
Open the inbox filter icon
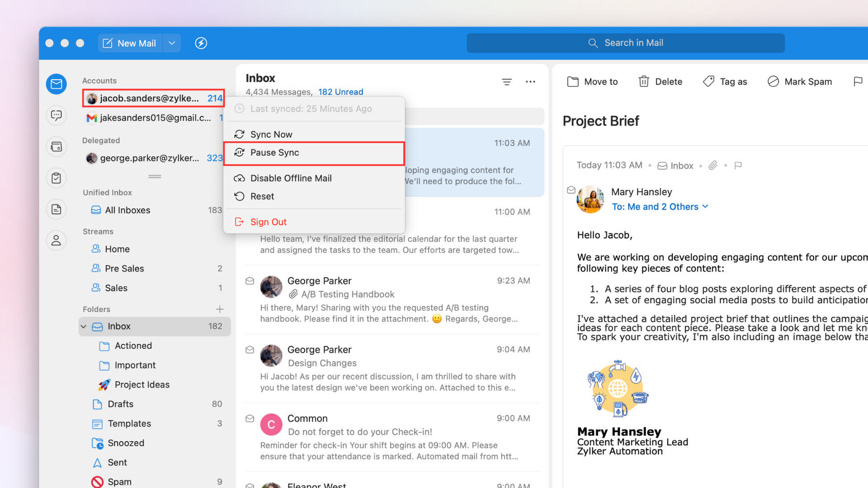(x=506, y=82)
